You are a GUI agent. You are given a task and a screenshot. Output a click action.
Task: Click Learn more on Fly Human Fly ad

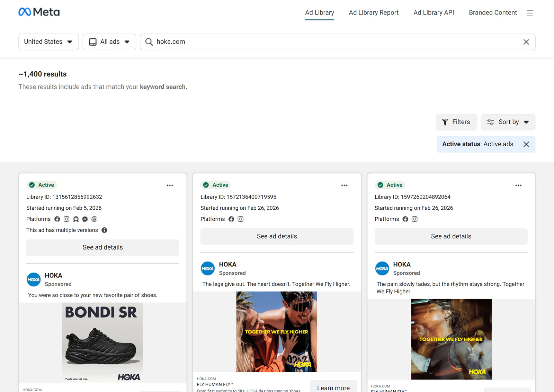coord(333,388)
